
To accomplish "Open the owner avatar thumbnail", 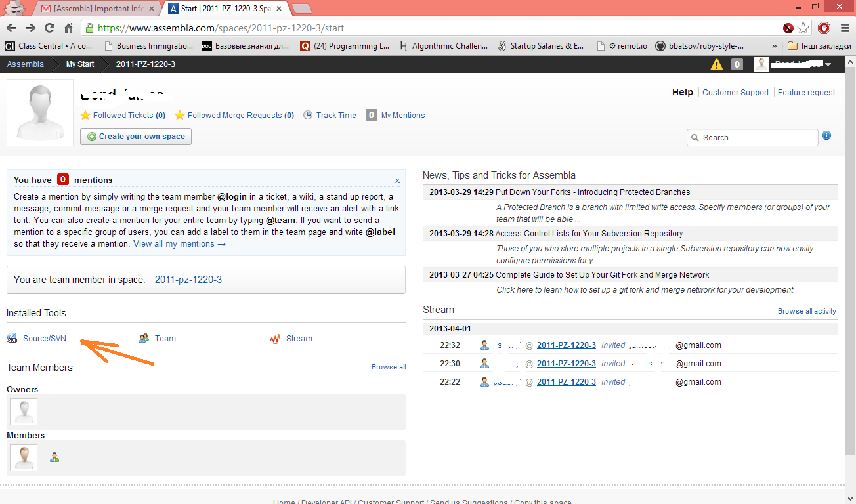I will pyautogui.click(x=24, y=411).
